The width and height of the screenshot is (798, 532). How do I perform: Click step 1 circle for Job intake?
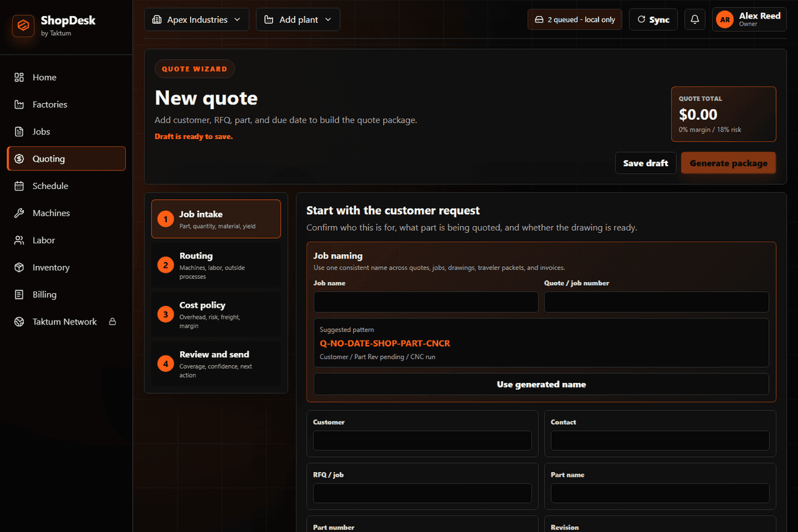click(x=166, y=219)
